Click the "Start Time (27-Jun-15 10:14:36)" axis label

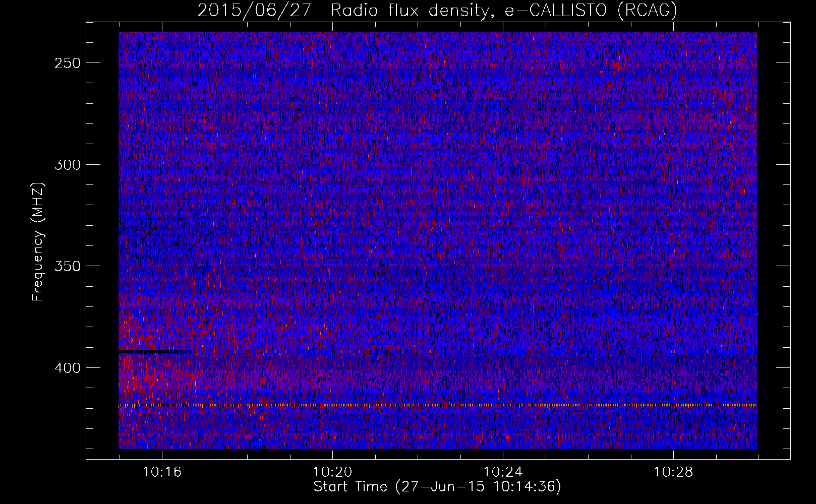tap(437, 487)
